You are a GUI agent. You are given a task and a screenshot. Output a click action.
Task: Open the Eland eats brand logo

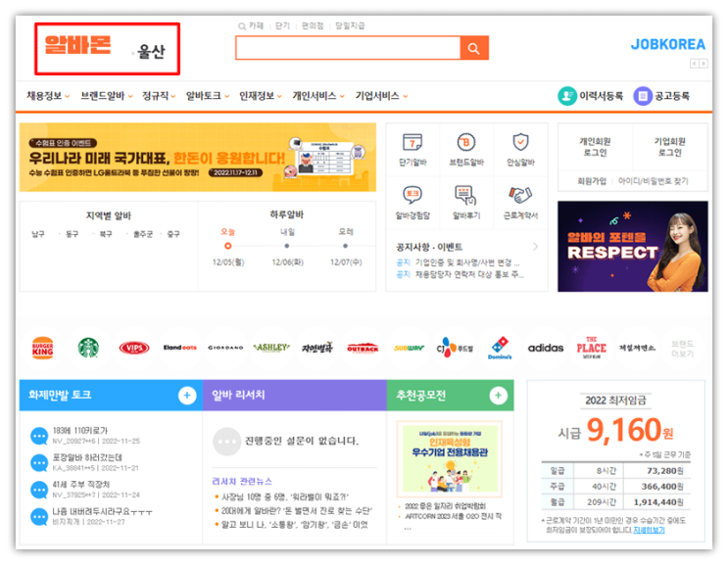tap(180, 348)
